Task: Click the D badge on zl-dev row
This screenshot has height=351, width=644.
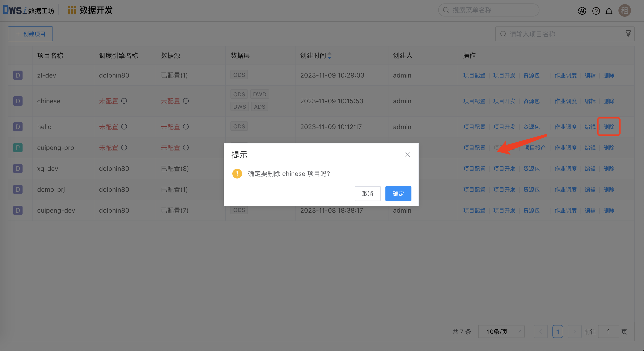Action: [x=18, y=75]
